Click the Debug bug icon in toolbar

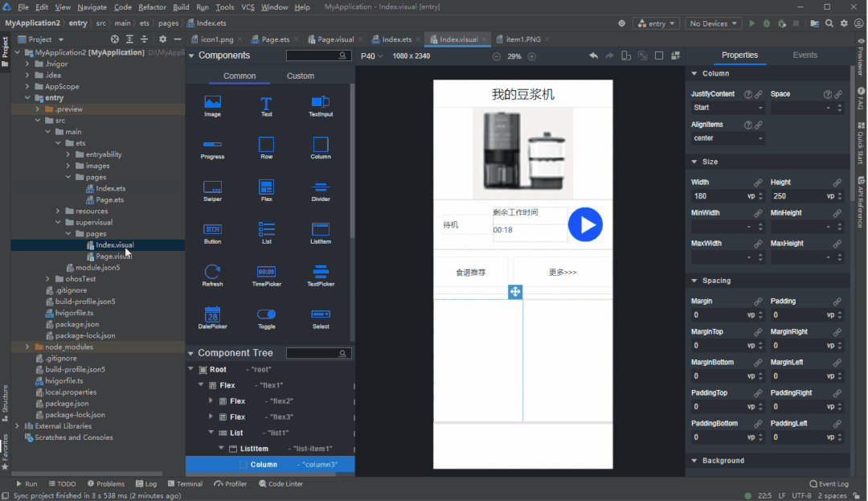(x=767, y=23)
